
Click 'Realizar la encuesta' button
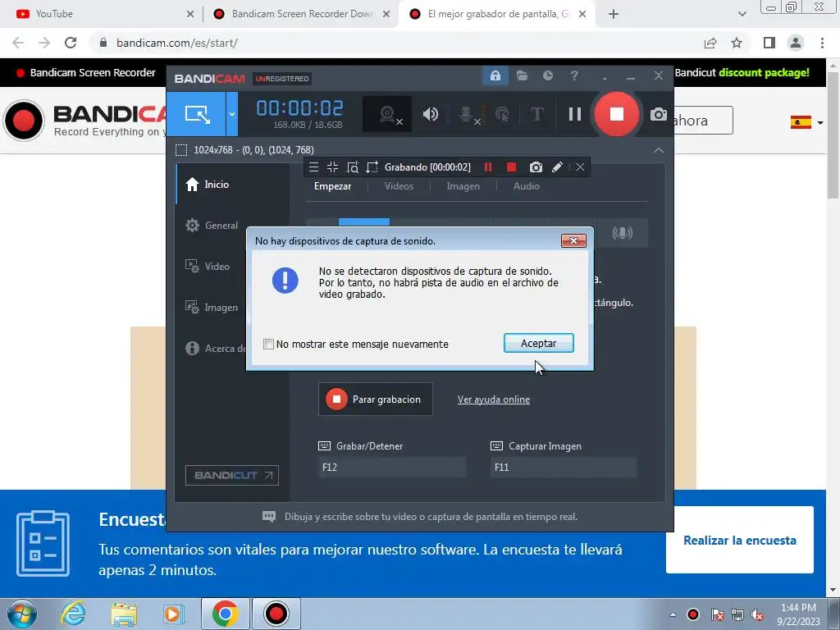[739, 540]
